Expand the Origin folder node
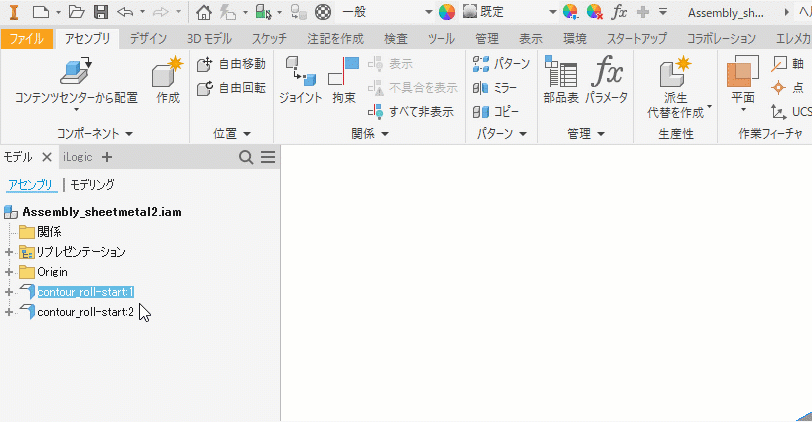 pos(9,272)
